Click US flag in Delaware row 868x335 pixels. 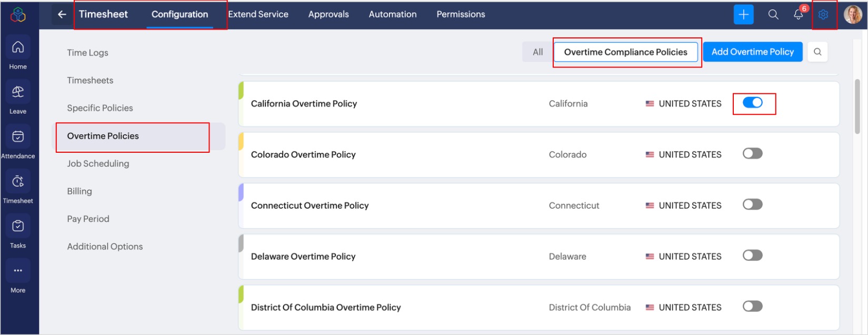coord(650,257)
